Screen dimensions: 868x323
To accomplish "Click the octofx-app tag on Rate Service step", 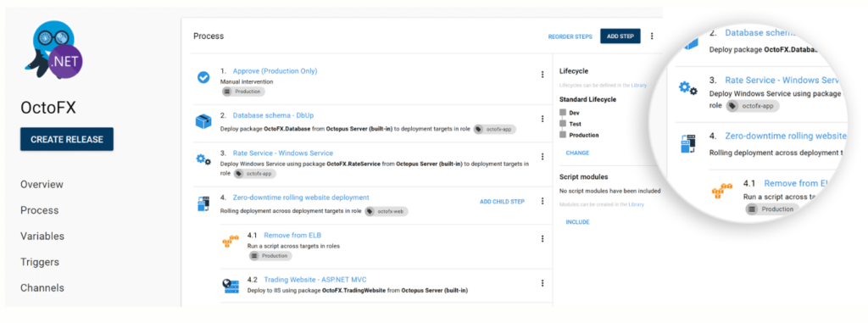I will tap(254, 174).
